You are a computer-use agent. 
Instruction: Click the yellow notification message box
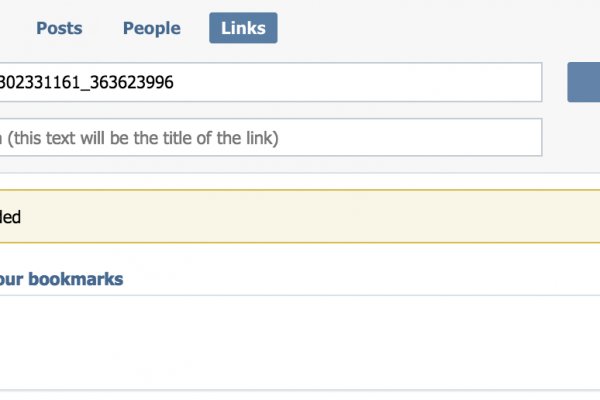[300, 216]
